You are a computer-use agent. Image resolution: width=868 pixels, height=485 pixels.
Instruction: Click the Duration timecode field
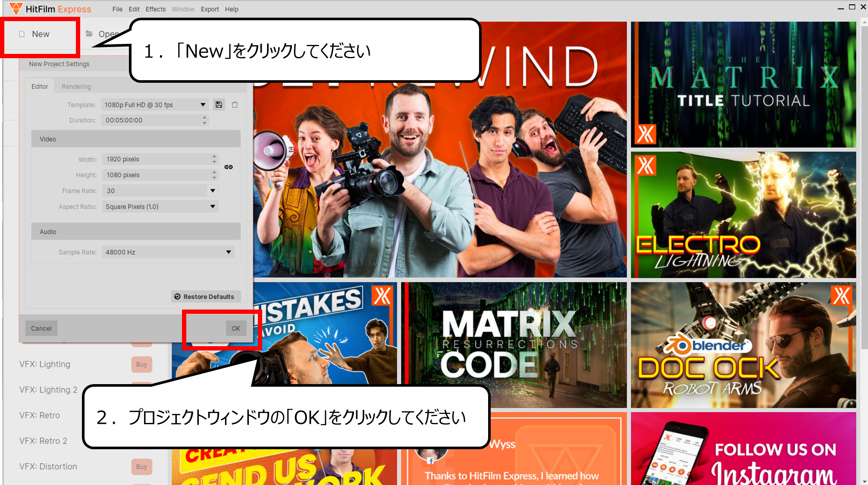(152, 120)
